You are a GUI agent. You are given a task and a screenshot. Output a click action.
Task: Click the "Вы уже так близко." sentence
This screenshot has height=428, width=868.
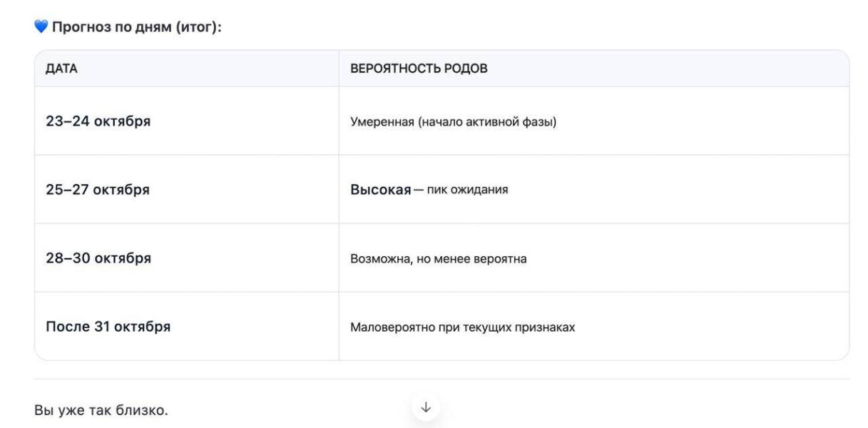click(101, 411)
